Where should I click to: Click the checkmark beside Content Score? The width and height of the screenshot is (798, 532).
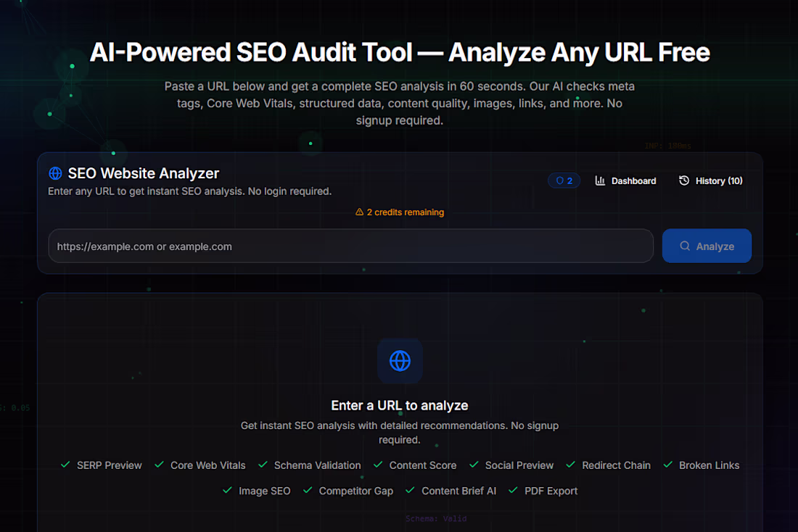378,465
